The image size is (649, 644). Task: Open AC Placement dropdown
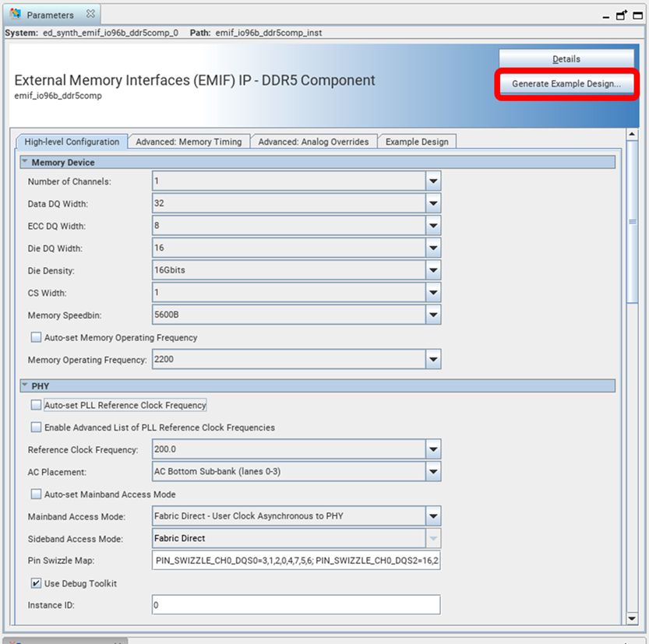[433, 472]
